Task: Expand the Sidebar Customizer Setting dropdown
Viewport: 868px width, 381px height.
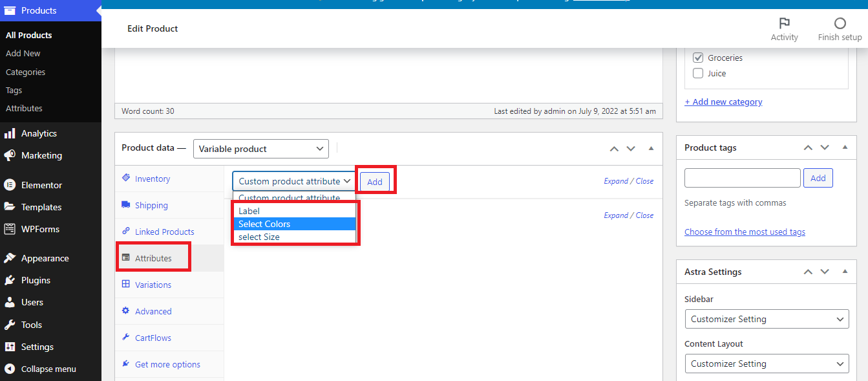Action: click(x=767, y=319)
